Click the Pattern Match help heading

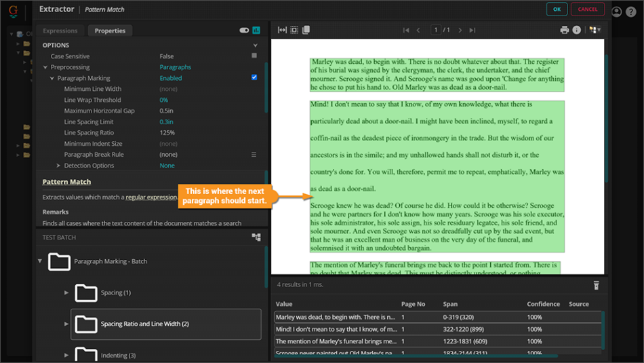(x=66, y=182)
